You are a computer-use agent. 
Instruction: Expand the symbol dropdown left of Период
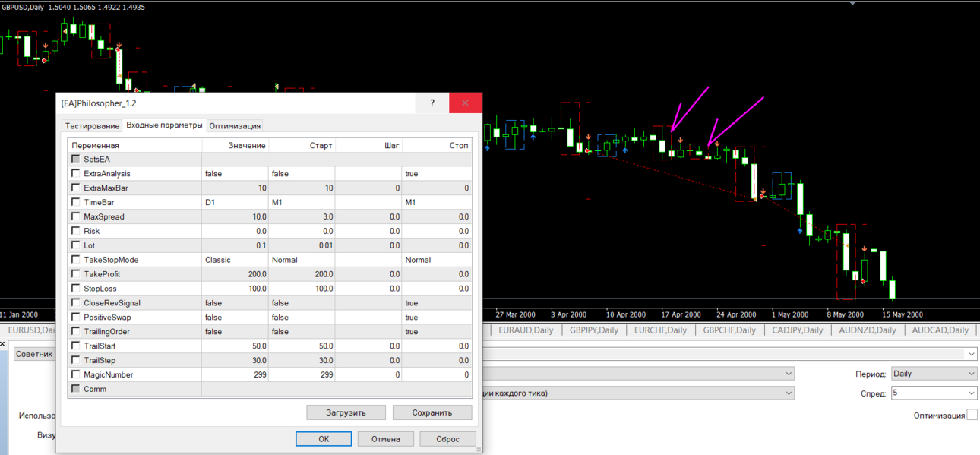(789, 374)
